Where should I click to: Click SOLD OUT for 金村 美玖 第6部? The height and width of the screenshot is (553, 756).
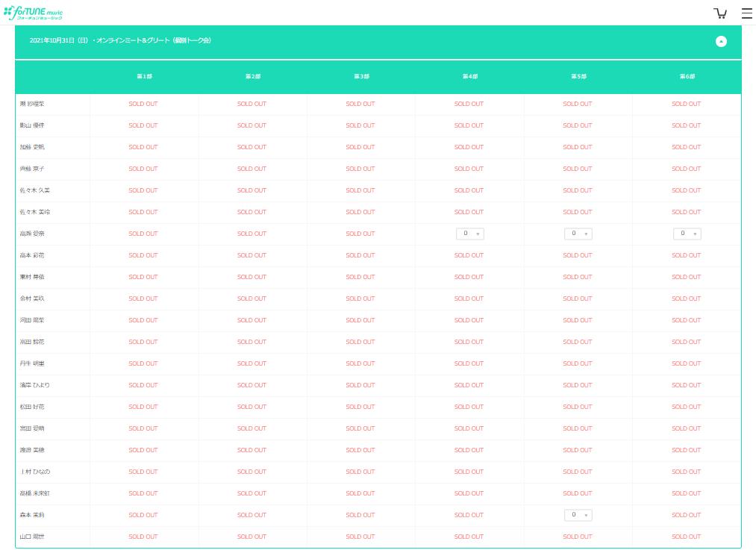(x=686, y=299)
